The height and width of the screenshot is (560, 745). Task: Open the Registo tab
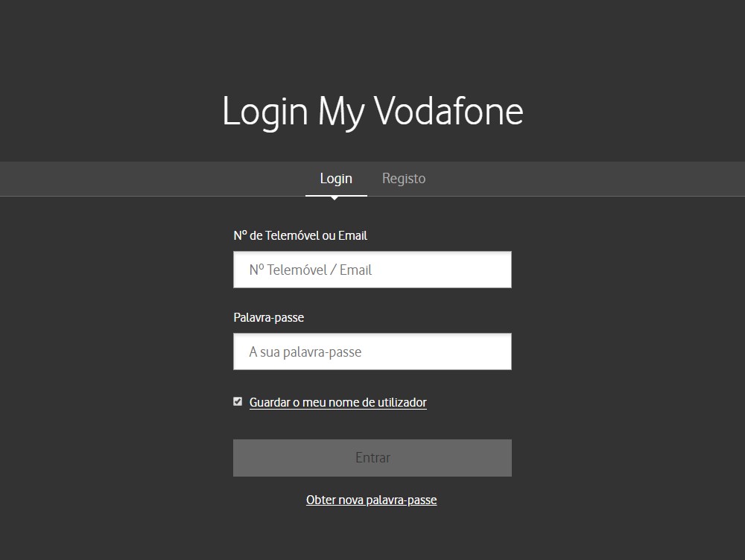(x=404, y=179)
